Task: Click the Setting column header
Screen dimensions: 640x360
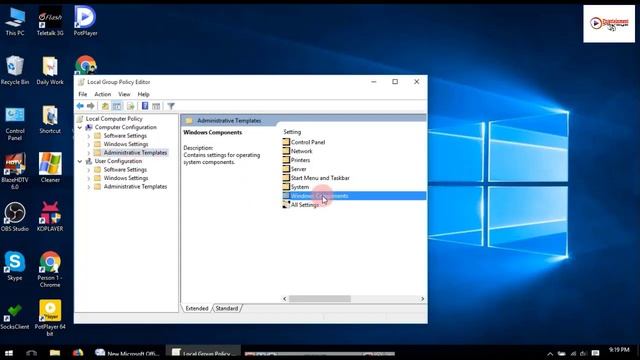Action: point(292,132)
